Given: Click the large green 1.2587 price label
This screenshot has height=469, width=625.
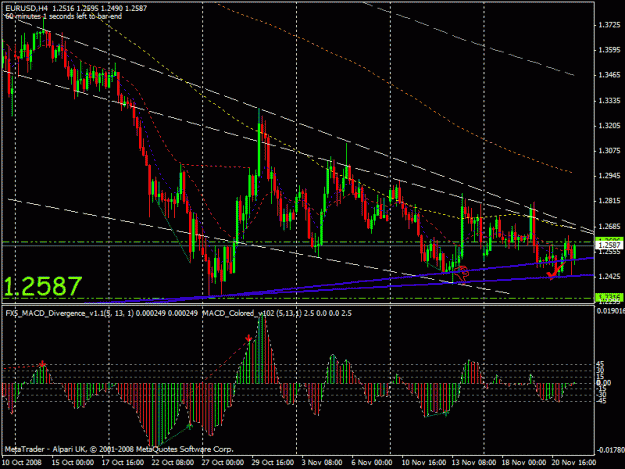Looking at the screenshot, I should coord(43,287).
